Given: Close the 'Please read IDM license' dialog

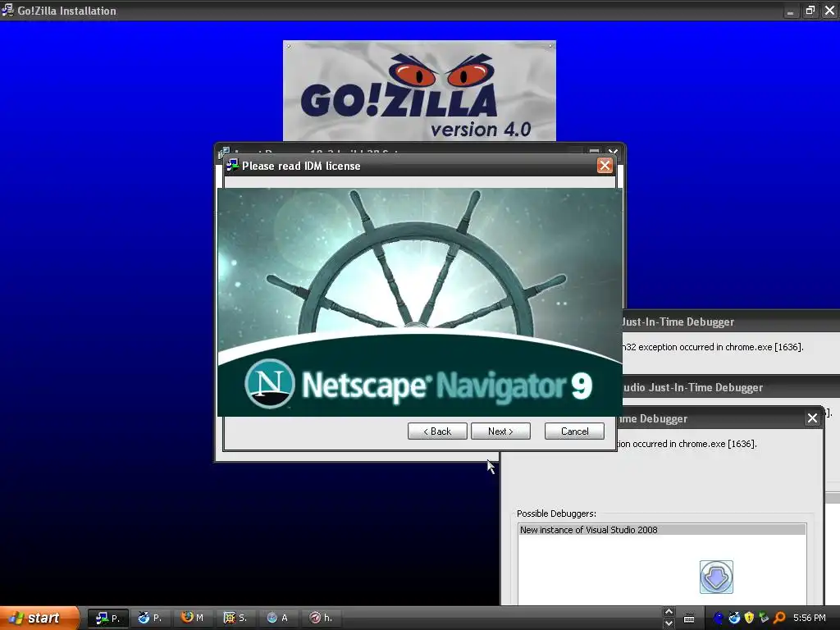Looking at the screenshot, I should coord(605,166).
